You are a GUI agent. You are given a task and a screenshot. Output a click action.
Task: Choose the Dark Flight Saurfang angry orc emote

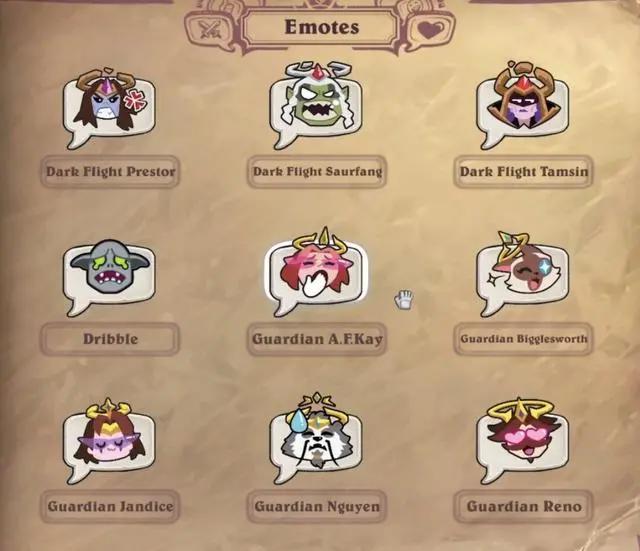[x=316, y=106]
